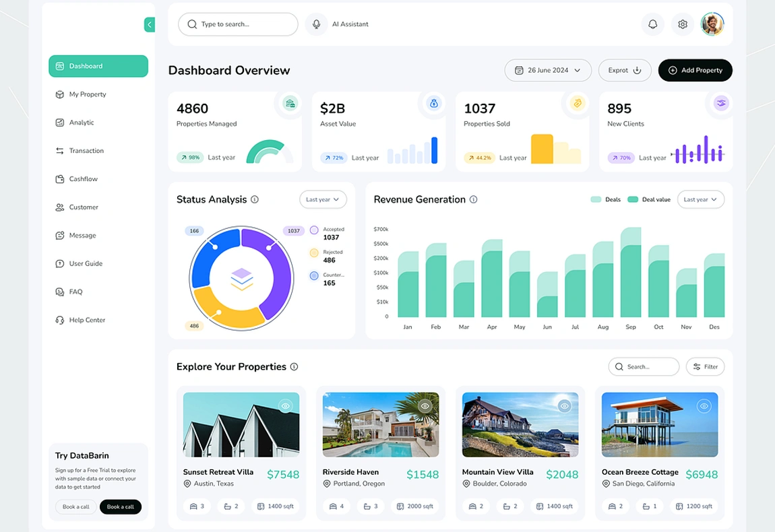Open My Property in the sidebar
This screenshot has width=775, height=532.
coord(88,94)
